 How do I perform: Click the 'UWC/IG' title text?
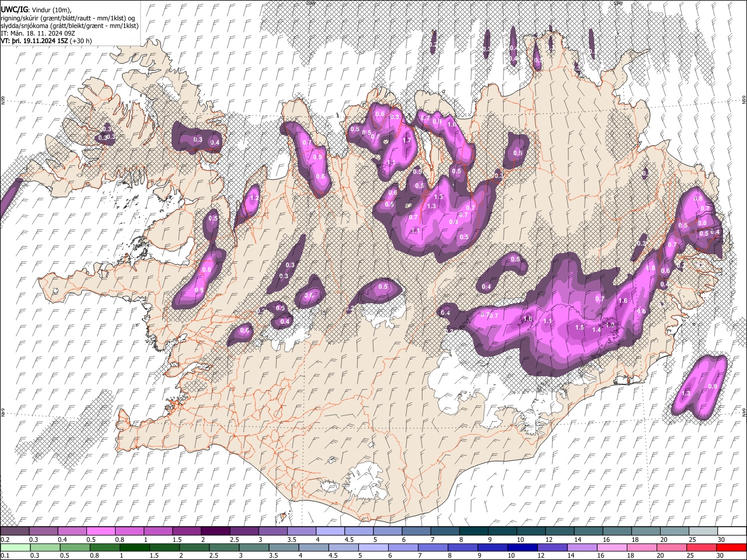coord(14,10)
